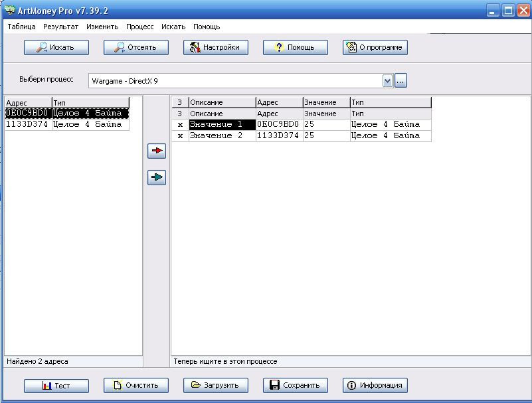Open the Таблица menu
The width and height of the screenshot is (532, 403).
click(x=21, y=27)
